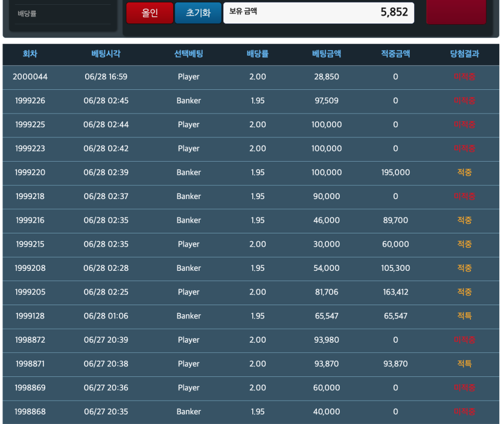
Task: Select the 적중금액 column header
Action: [x=396, y=54]
